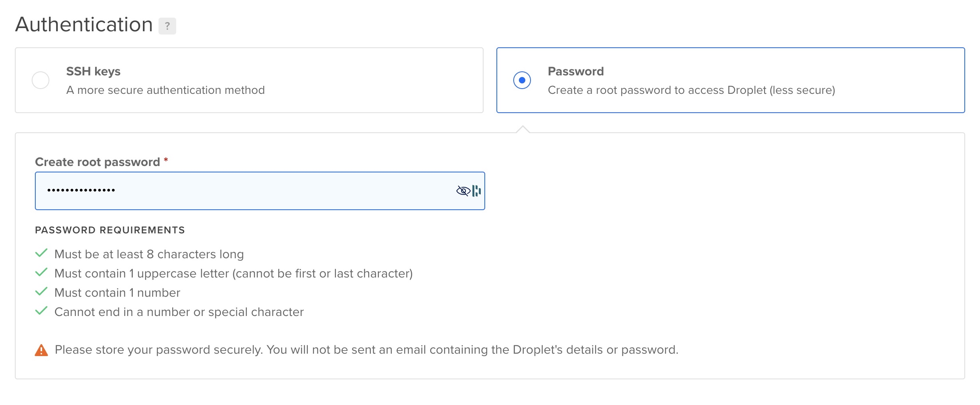Viewport: 980px width, 405px height.
Task: Click the checkmark beside 'Must contain 1 number'
Action: click(x=41, y=292)
